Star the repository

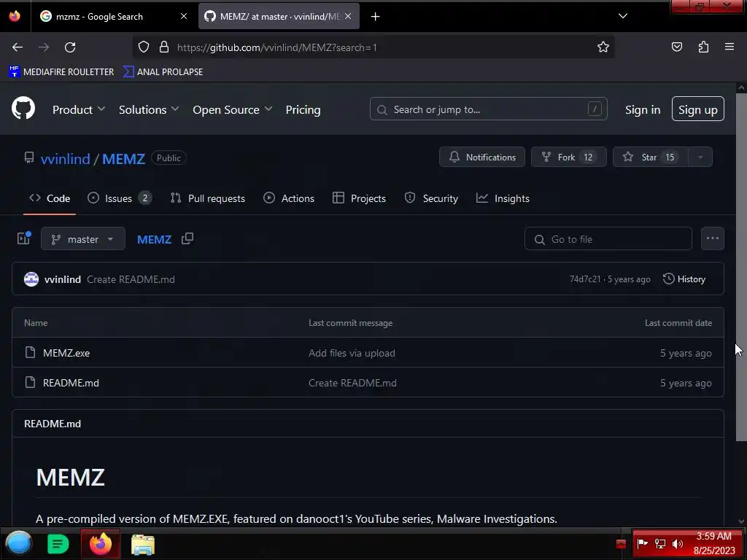pos(650,157)
